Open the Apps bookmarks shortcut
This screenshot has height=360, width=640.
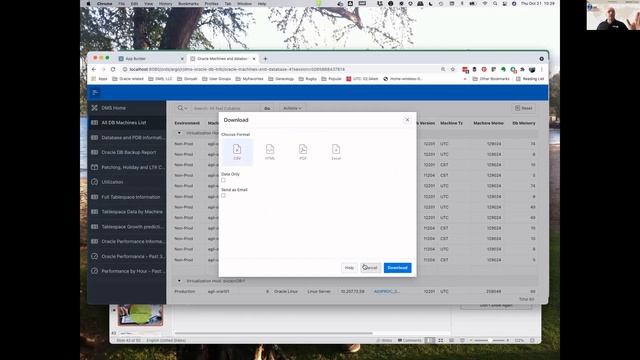(100, 79)
